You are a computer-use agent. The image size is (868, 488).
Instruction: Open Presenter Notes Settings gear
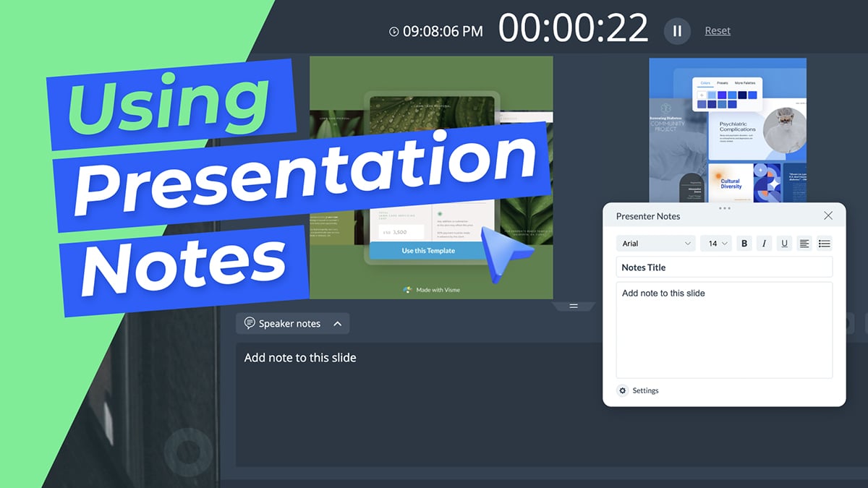click(x=623, y=390)
